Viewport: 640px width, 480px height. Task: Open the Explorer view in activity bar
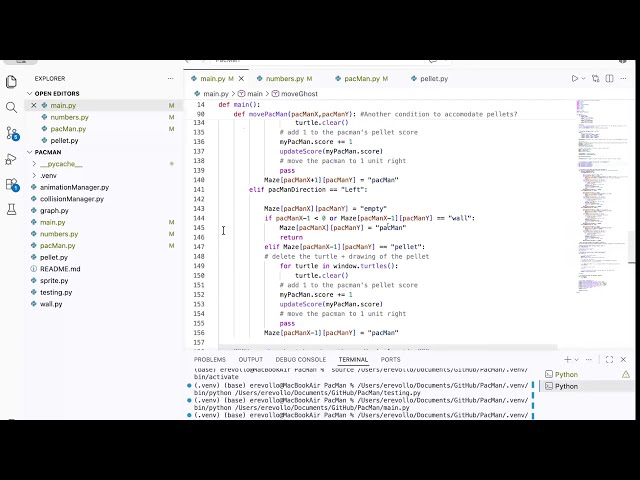point(11,82)
